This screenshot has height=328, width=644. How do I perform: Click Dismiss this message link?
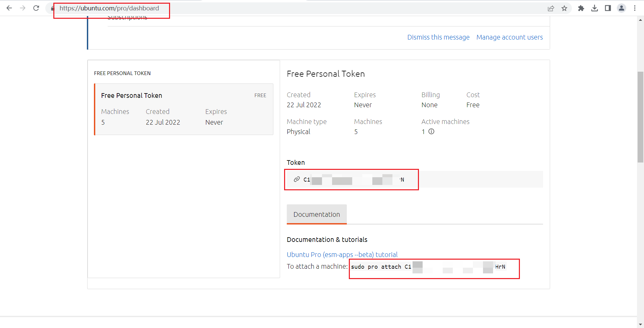coord(438,37)
